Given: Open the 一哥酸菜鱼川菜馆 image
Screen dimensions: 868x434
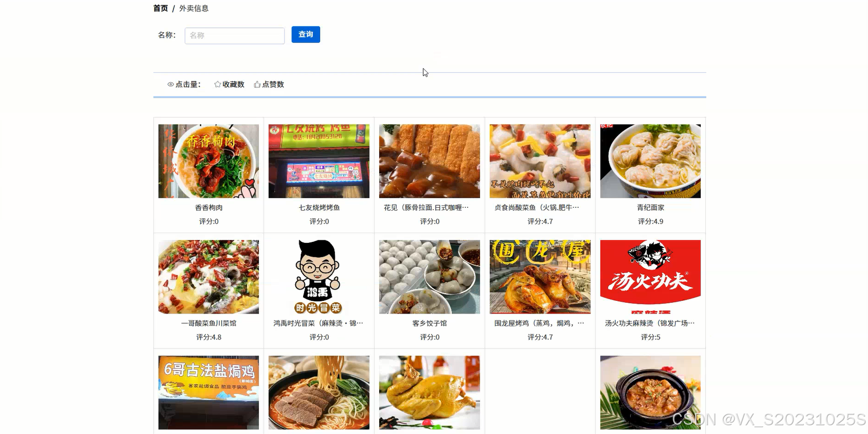Looking at the screenshot, I should [209, 276].
